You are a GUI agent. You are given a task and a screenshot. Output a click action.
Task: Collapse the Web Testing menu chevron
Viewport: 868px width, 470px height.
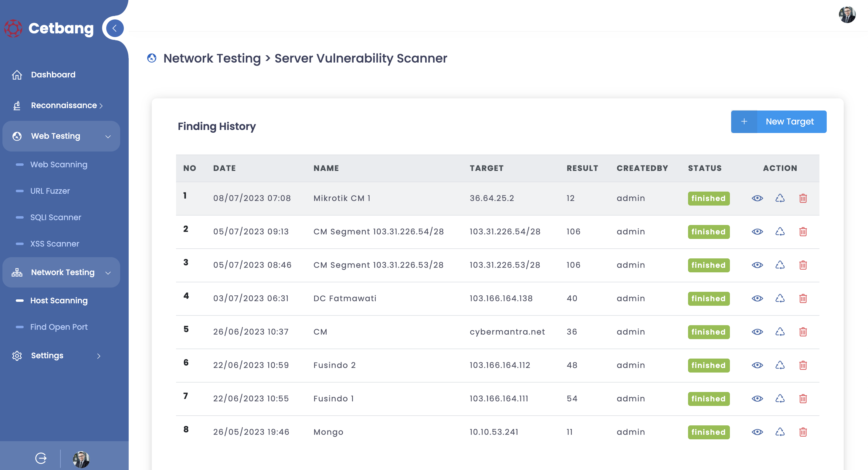pos(108,136)
